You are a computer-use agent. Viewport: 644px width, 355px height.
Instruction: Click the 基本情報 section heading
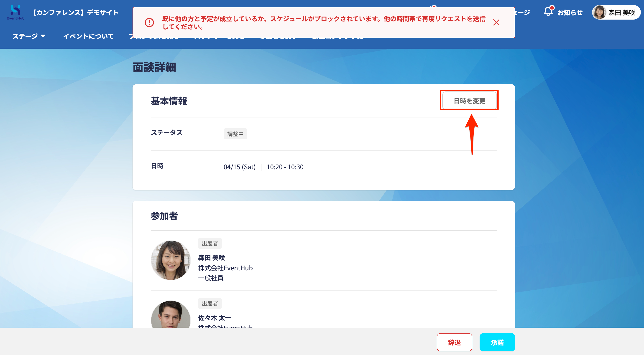pos(169,101)
